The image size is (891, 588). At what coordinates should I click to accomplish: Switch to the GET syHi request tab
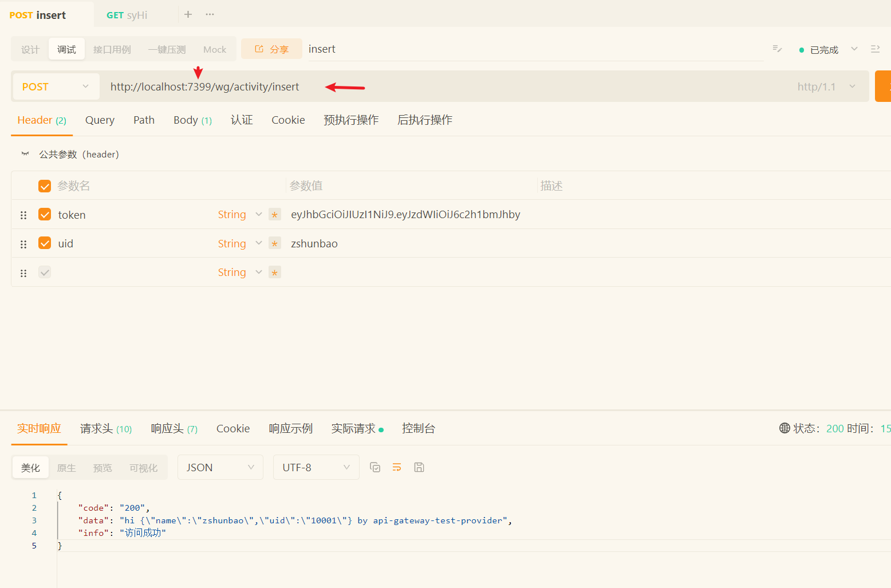[x=127, y=15]
